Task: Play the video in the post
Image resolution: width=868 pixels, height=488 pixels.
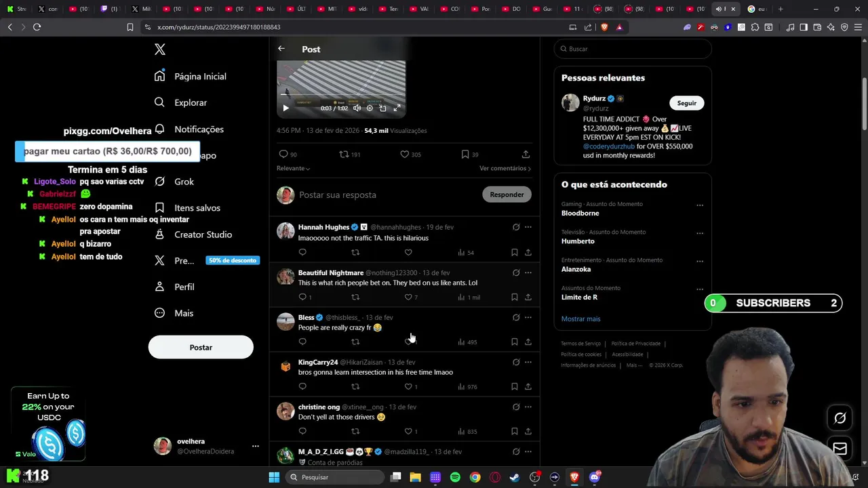Action: pos(285,108)
